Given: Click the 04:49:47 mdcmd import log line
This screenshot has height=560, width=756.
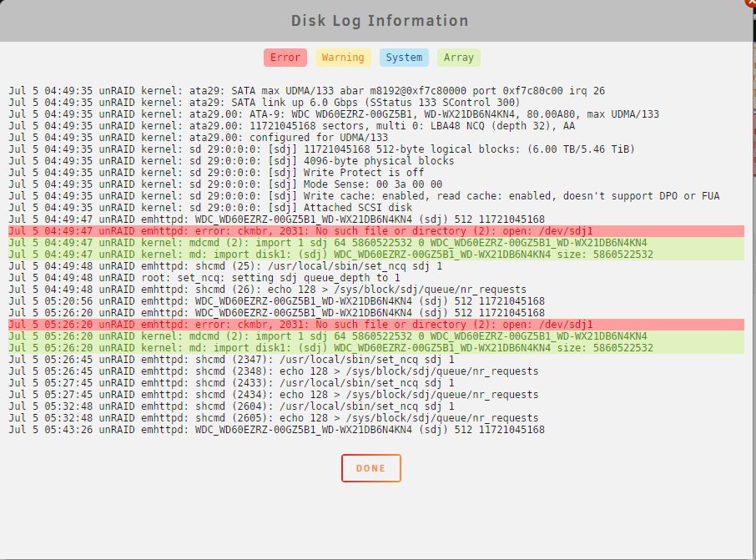Looking at the screenshot, I should coord(376,243).
